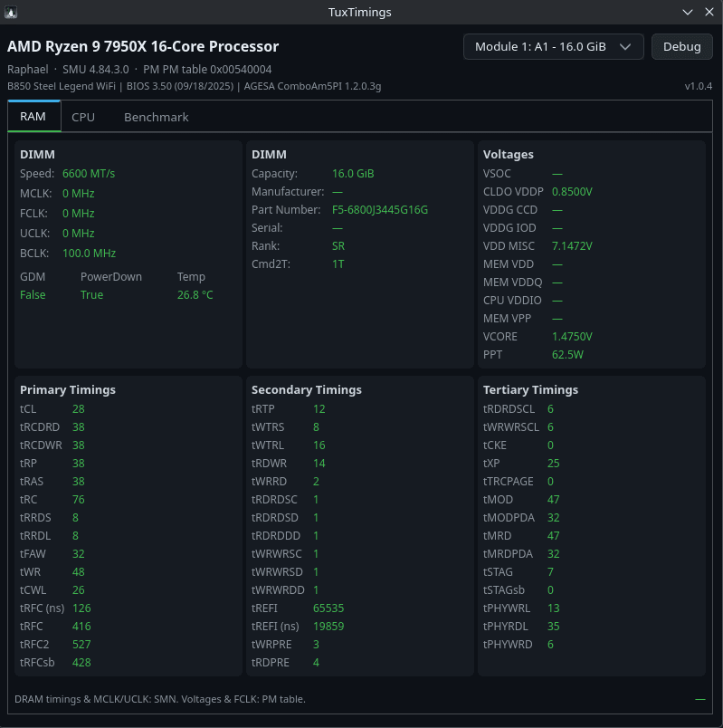Open the Module 1: A1 - 16.0 GiB dropdown
723x728 pixels.
[x=553, y=46]
